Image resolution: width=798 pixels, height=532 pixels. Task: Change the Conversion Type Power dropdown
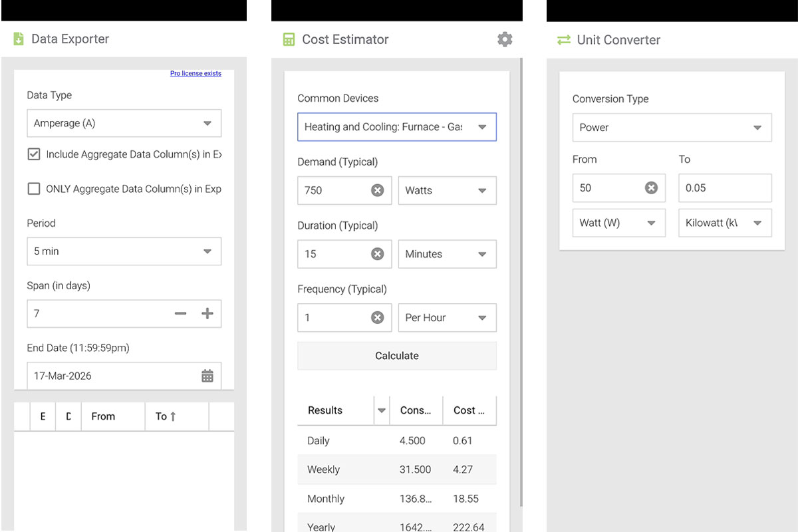pyautogui.click(x=672, y=128)
